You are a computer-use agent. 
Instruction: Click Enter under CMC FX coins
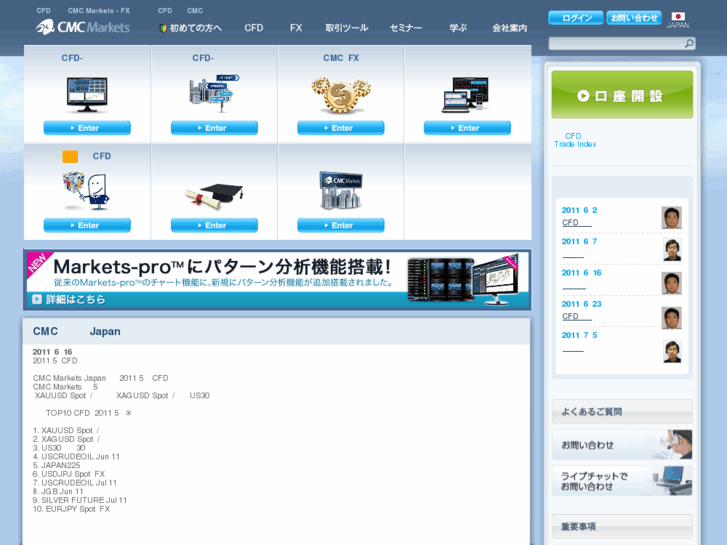tap(341, 128)
